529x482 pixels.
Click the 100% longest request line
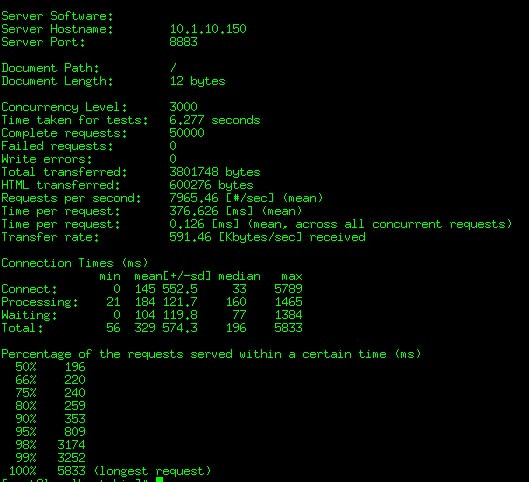110,471
